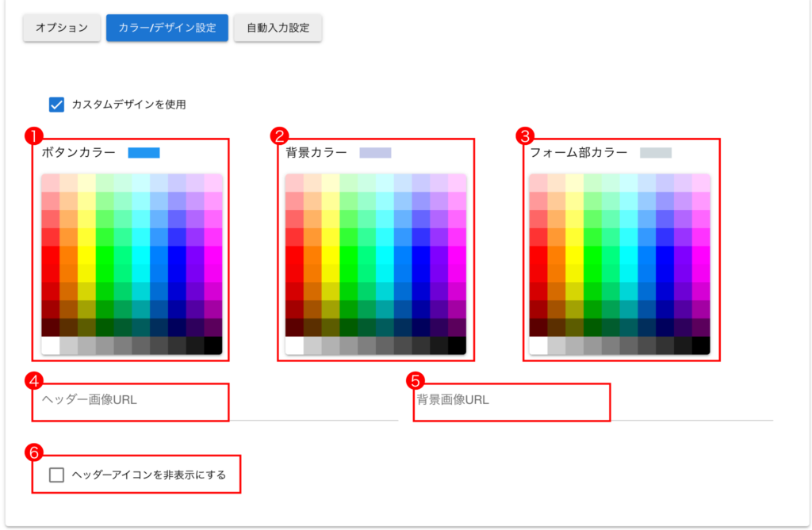Choose white in the フォーム部カラー palette

[x=538, y=345]
